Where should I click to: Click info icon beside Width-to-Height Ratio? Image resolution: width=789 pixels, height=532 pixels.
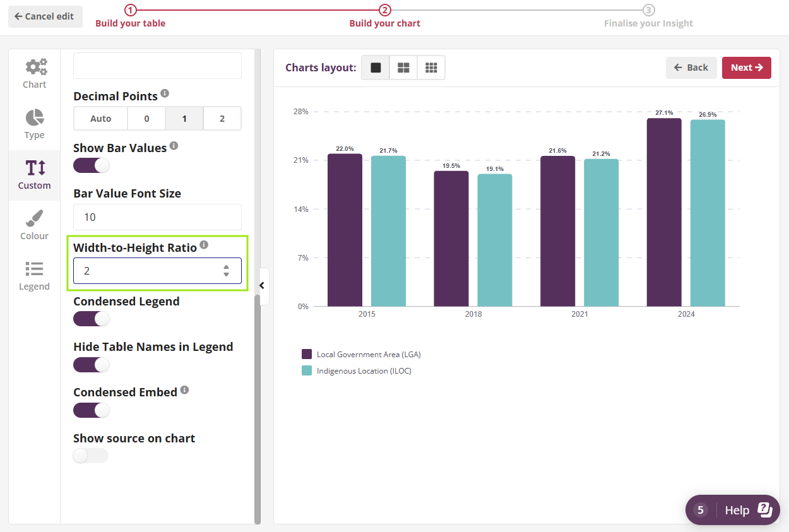(204, 245)
